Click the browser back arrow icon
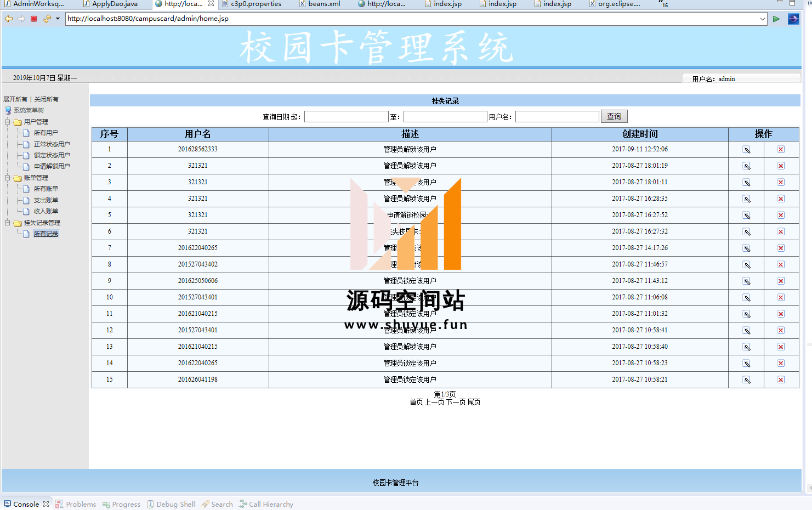This screenshot has height=510, width=812. click(9, 19)
